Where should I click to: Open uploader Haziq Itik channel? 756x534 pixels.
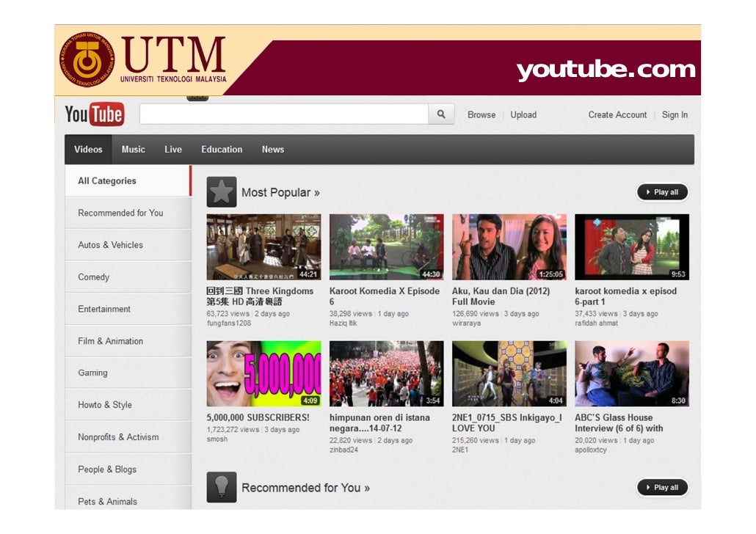pyautogui.click(x=343, y=323)
